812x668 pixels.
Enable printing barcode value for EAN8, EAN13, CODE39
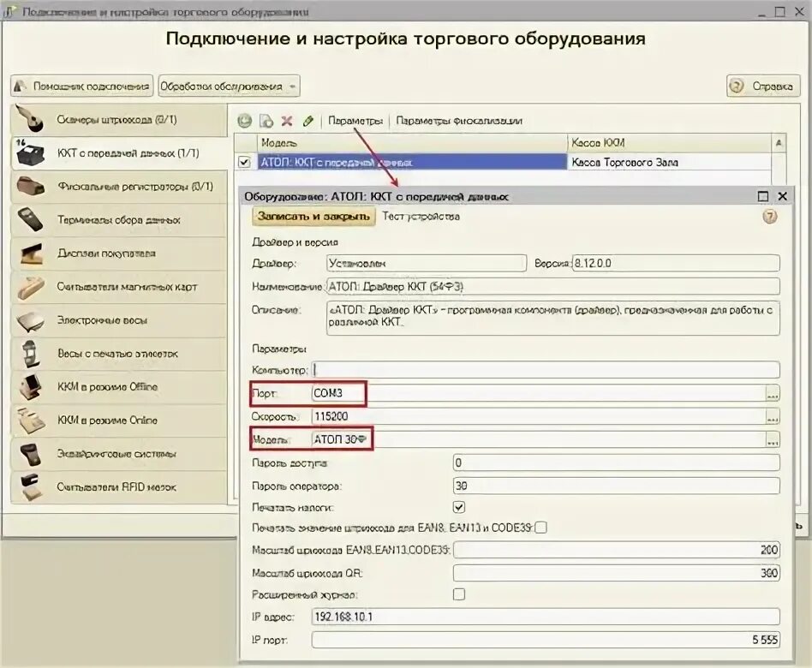[x=540, y=528]
